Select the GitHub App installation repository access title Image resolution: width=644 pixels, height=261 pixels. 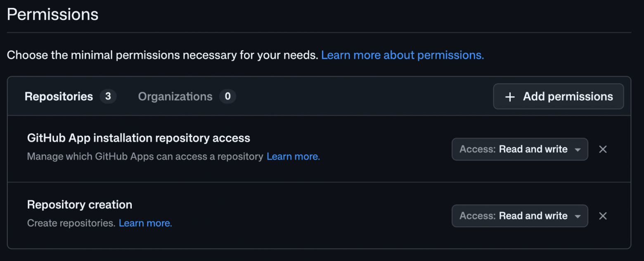point(139,138)
